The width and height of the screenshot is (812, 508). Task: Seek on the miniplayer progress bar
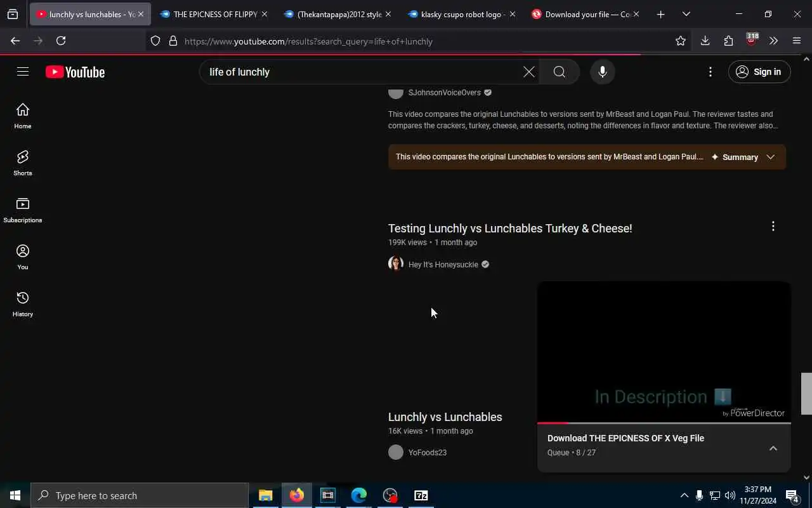[664, 422]
